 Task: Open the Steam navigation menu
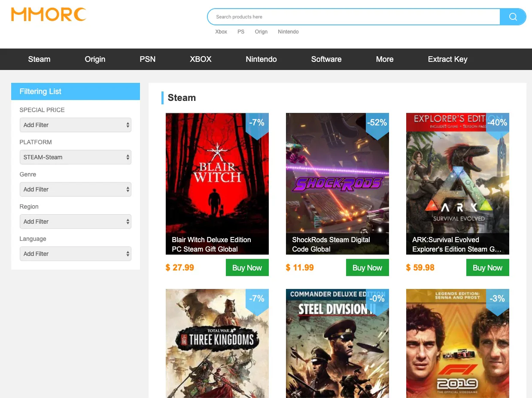[x=39, y=59]
